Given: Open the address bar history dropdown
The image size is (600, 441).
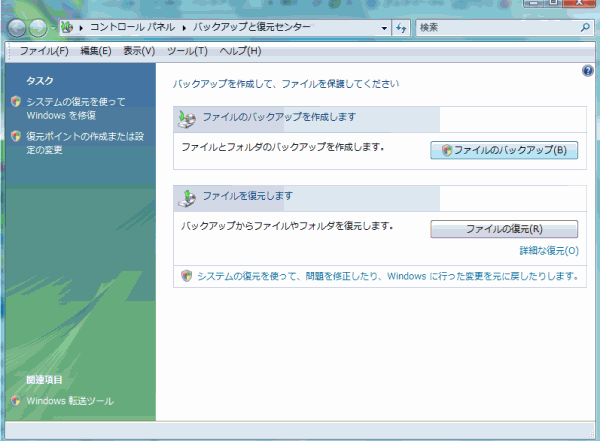Looking at the screenshot, I should tap(384, 28).
